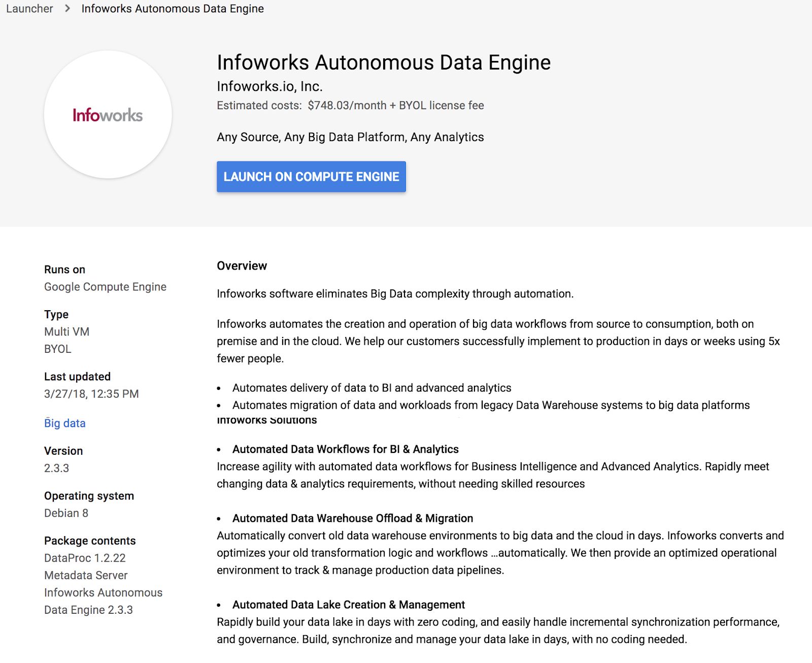This screenshot has height=663, width=812.
Task: Click the estimated costs $748.03/month text
Action: click(x=350, y=106)
